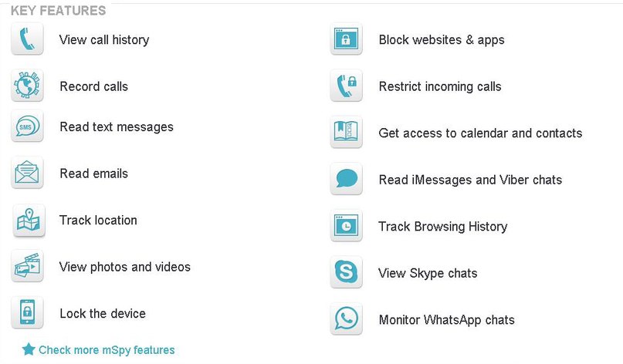
Task: Select the SMS speech bubble icon
Action: (27, 126)
